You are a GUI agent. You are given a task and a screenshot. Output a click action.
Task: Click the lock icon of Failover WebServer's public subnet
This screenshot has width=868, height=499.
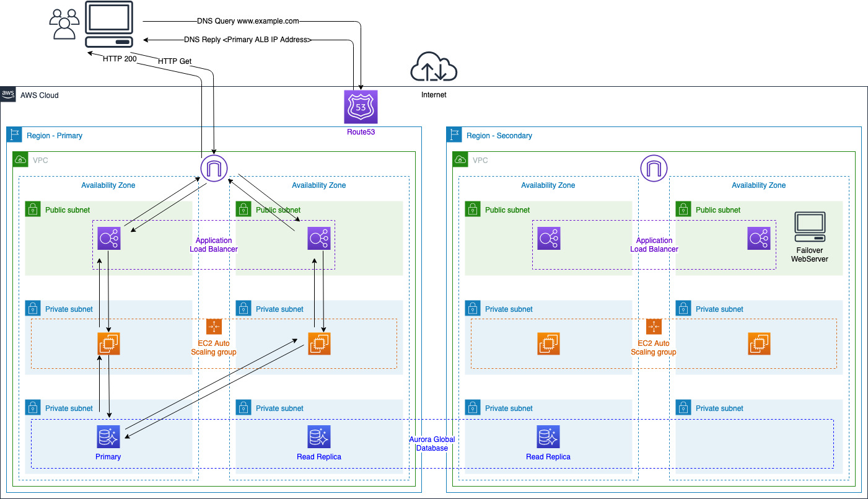pos(683,210)
